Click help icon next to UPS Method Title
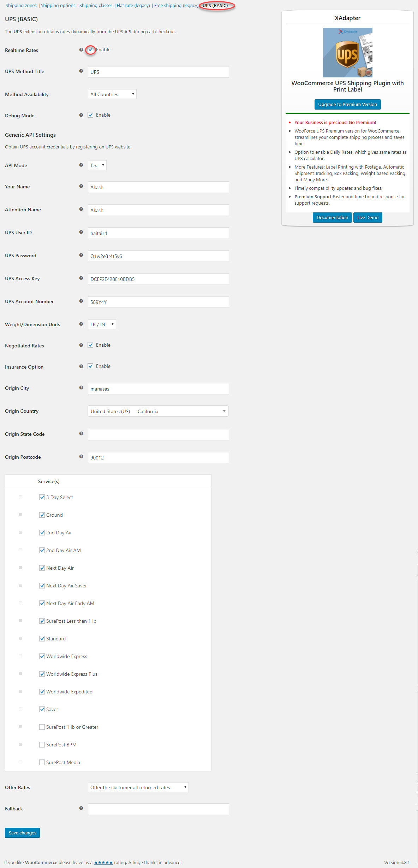Image resolution: width=418 pixels, height=868 pixels. click(x=81, y=71)
